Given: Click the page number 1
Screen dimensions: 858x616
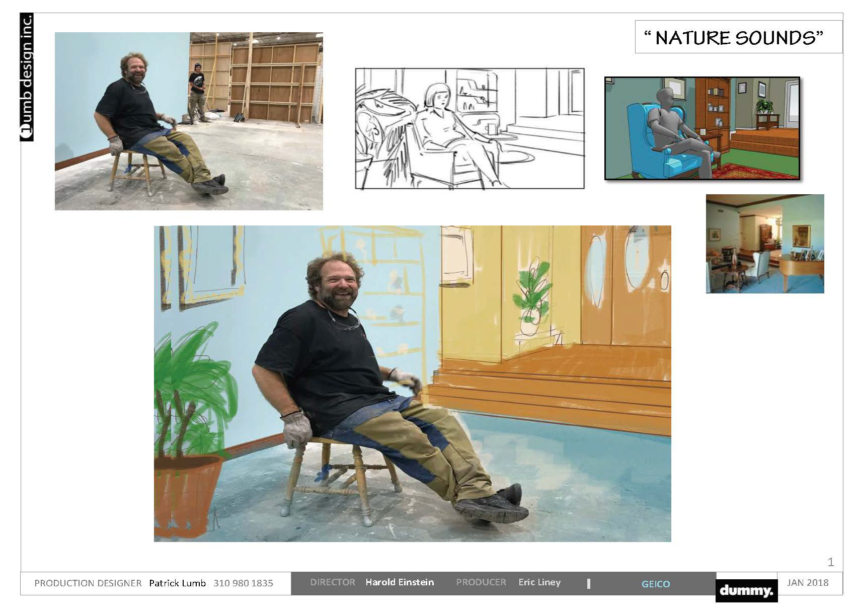Looking at the screenshot, I should pos(831,562).
